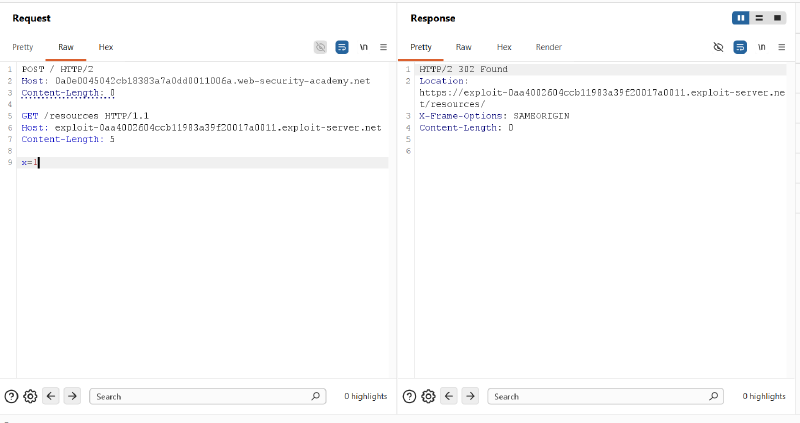The width and height of the screenshot is (800, 423).
Task: Click 'Content-Length: 0' line in Request
Action: coord(68,93)
